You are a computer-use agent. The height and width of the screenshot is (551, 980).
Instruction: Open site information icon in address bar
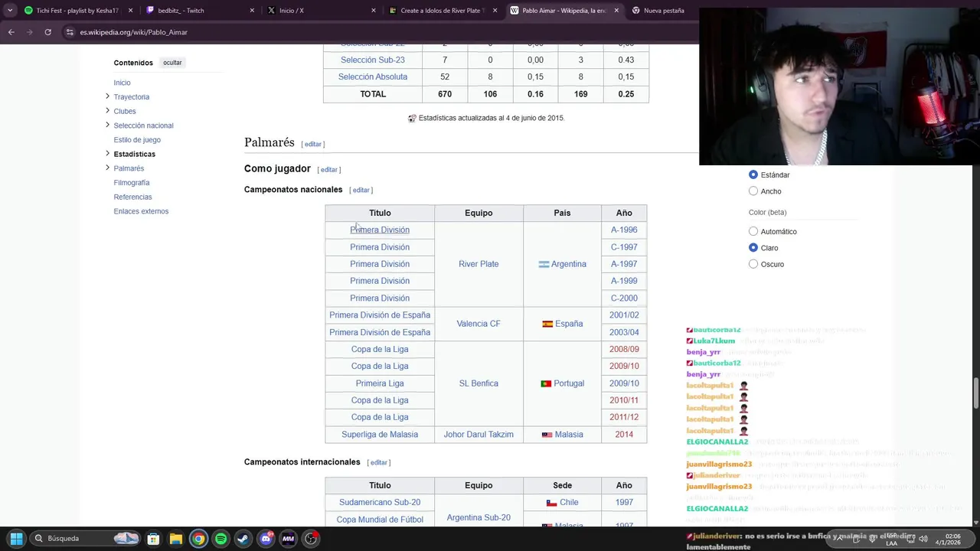click(70, 32)
